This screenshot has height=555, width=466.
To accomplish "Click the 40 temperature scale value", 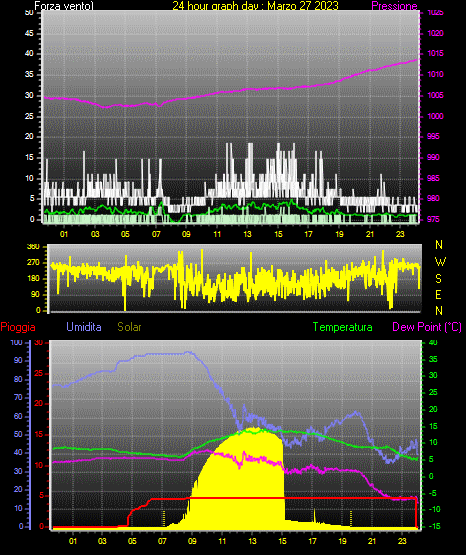I will point(433,343).
